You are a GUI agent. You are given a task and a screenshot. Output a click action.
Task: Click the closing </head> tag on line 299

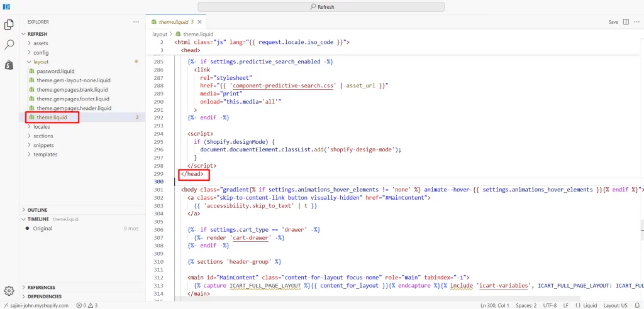[x=192, y=174]
